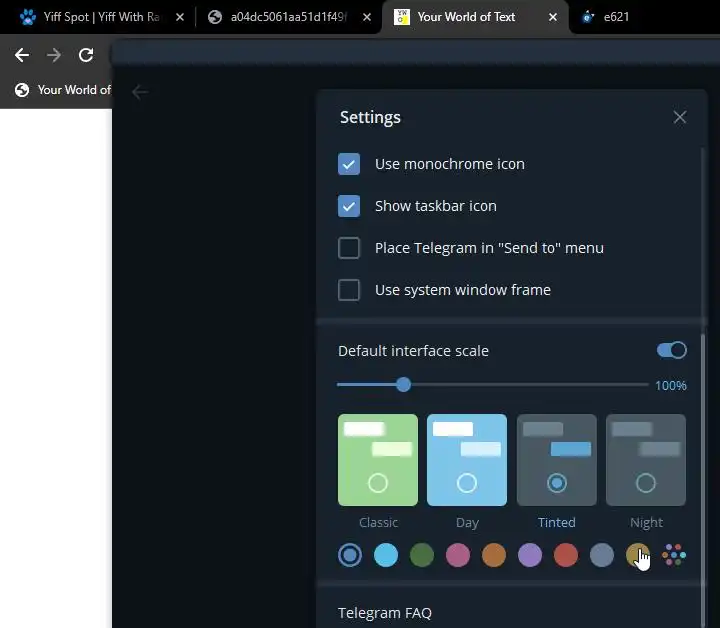Select the Day theme thumbnail

coord(467,460)
